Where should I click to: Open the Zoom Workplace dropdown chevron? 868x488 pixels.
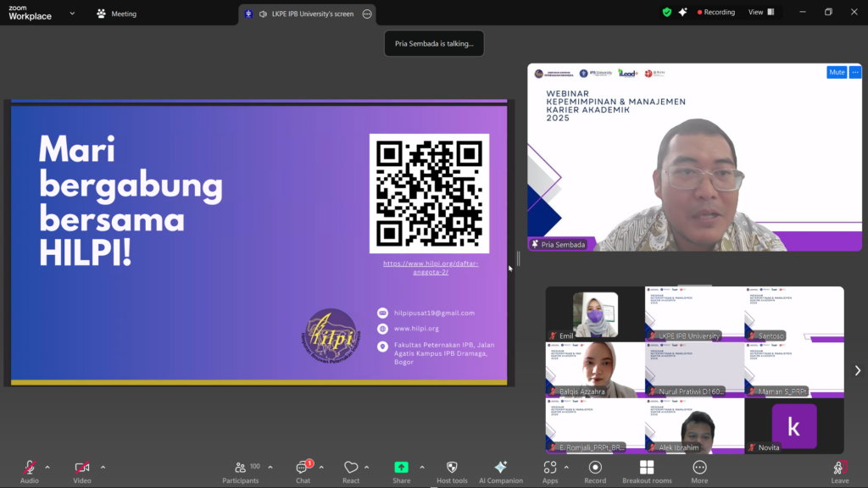[x=72, y=14]
